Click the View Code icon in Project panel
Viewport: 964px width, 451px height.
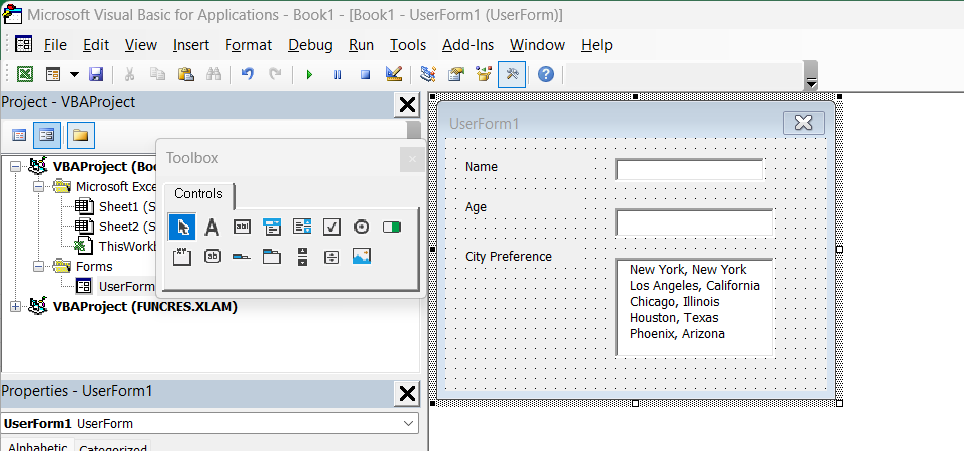(20, 135)
